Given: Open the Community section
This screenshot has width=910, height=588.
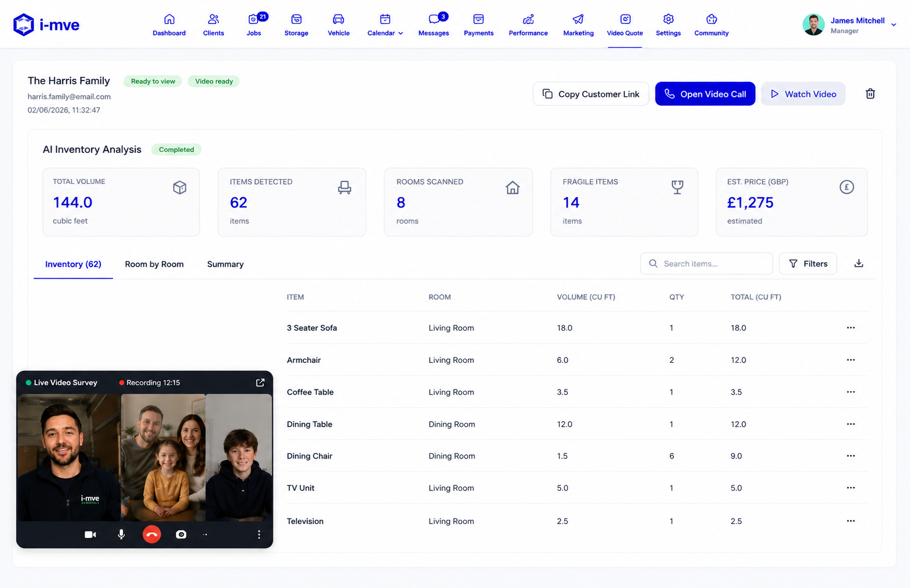Looking at the screenshot, I should [711, 25].
